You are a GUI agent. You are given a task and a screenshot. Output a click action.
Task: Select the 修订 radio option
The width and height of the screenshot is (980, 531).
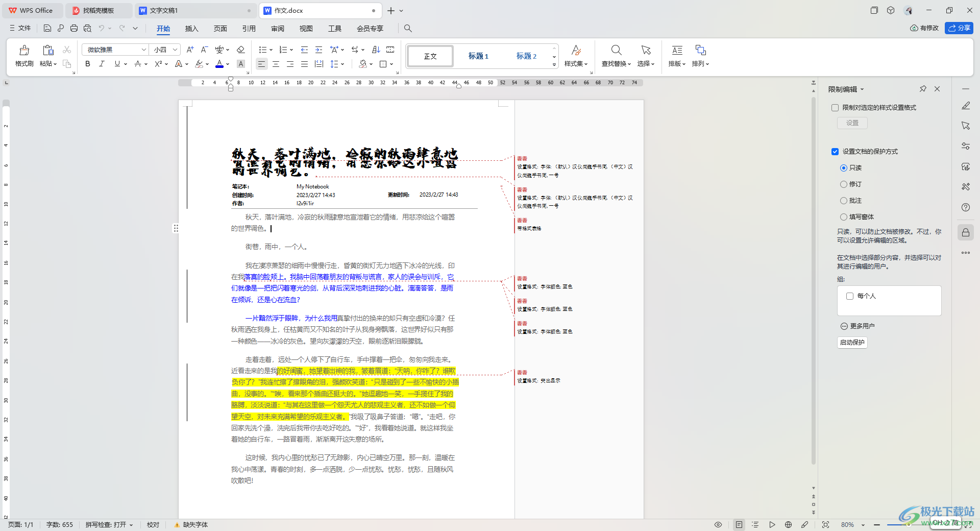844,184
